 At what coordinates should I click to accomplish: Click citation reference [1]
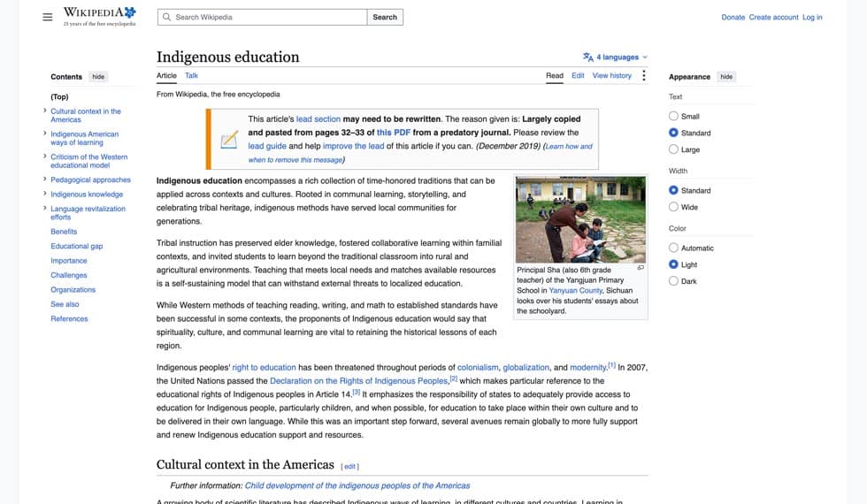[x=611, y=365]
